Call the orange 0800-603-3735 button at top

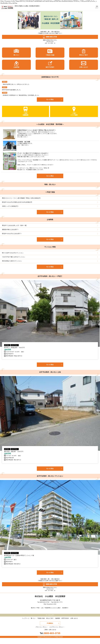(x=50, y=37)
